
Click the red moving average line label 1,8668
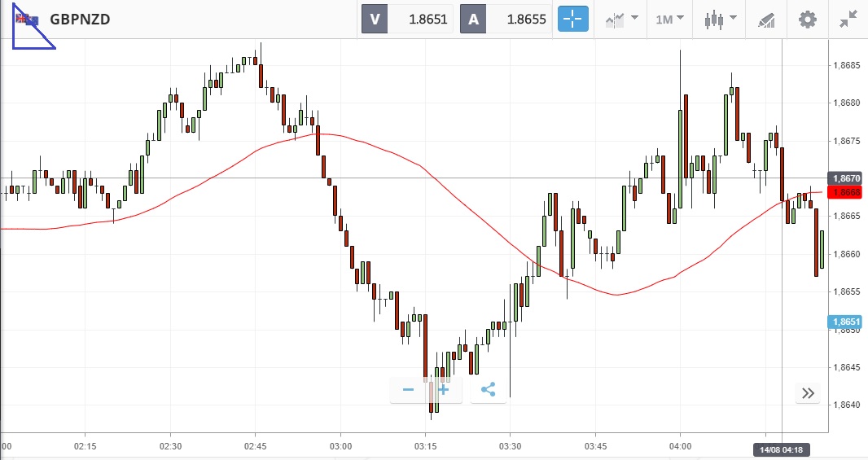click(x=846, y=192)
